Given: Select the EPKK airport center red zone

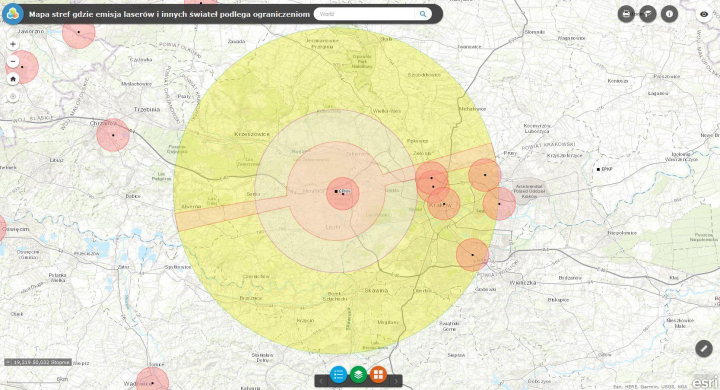Looking at the screenshot, I should pos(343,194).
